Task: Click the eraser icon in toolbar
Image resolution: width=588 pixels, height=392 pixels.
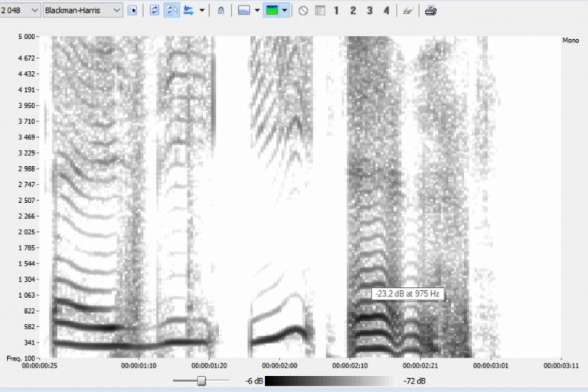Action: (408, 11)
